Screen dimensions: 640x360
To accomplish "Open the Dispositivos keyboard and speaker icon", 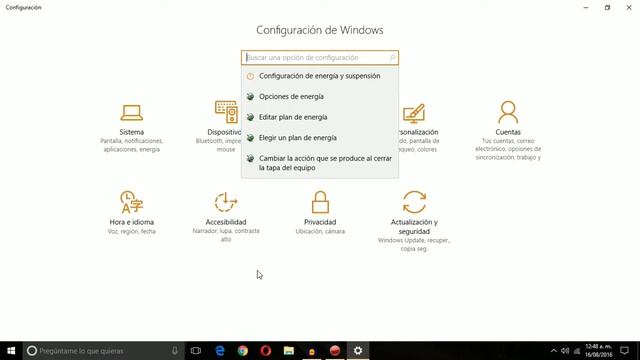I will click(227, 112).
